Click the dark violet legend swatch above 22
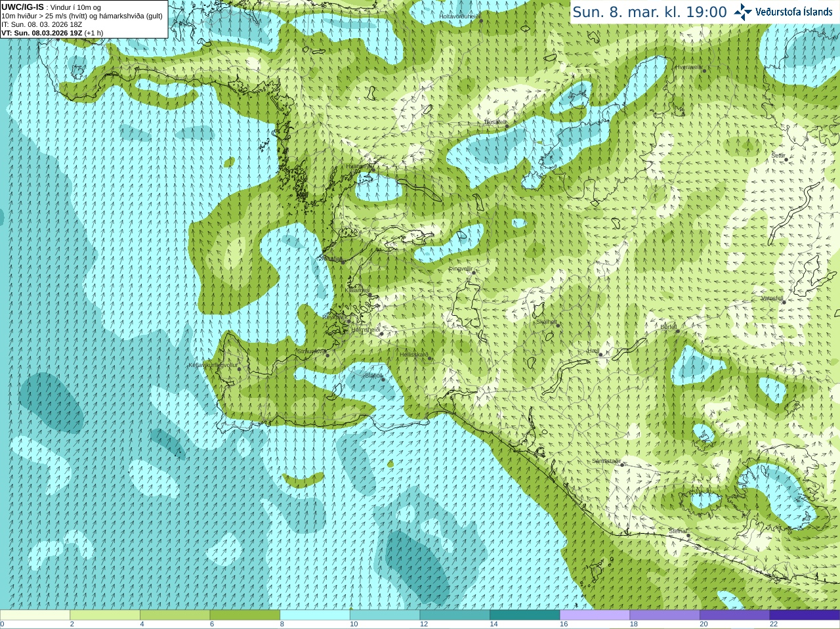The image size is (840, 629). [x=805, y=615]
